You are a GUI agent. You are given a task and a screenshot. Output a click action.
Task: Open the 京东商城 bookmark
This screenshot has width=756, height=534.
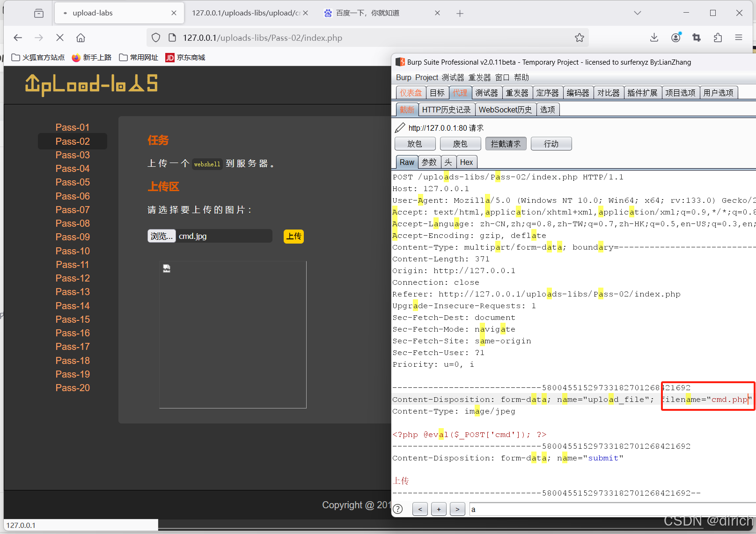185,57
